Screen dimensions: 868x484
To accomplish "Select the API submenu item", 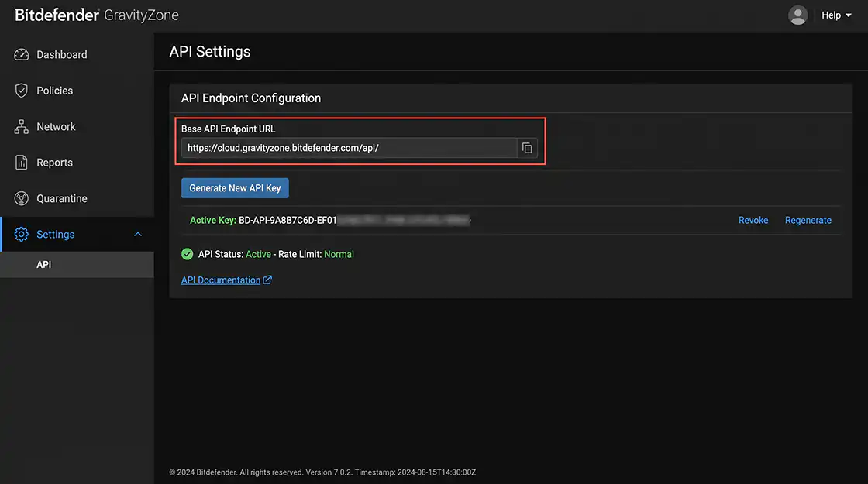I will click(x=77, y=264).
